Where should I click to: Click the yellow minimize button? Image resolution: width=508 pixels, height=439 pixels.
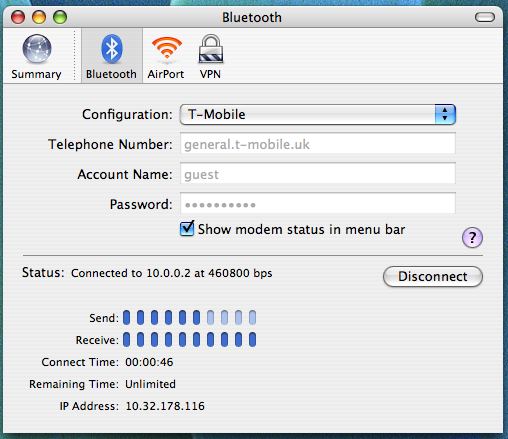39,17
